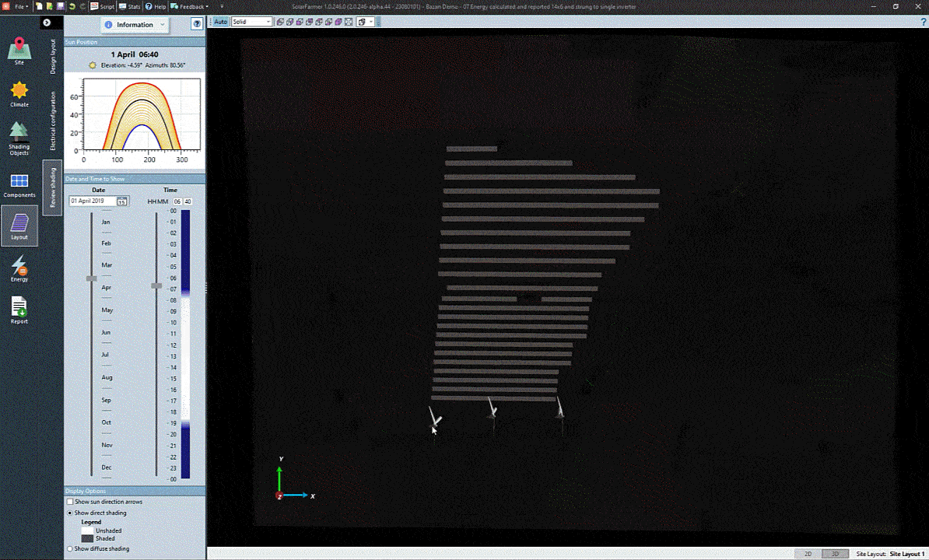Click the month slider handle near Apr
Viewport: 929px width, 560px height.
[x=92, y=278]
